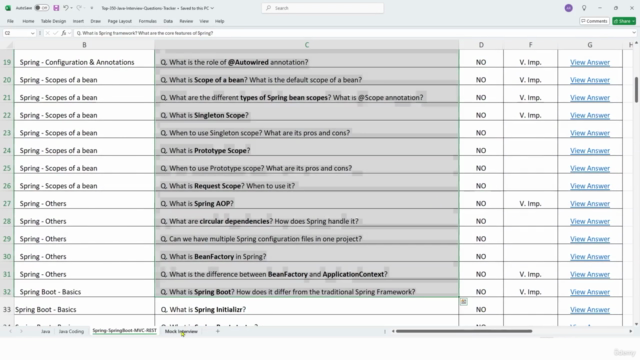The height and width of the screenshot is (360, 640).
Task: Click the horizontal scroll right arrow
Action: tap(631, 331)
